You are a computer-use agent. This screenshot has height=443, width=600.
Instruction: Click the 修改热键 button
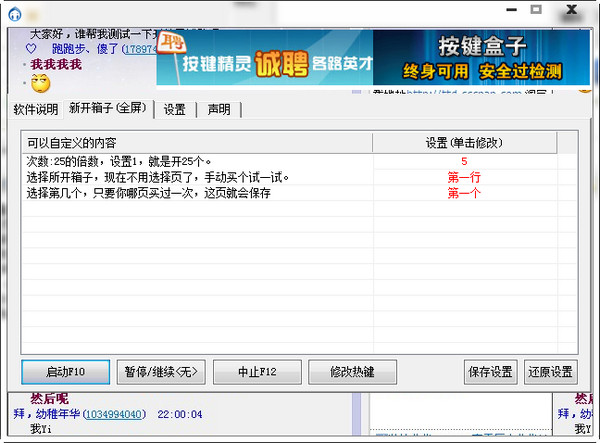pyautogui.click(x=352, y=371)
